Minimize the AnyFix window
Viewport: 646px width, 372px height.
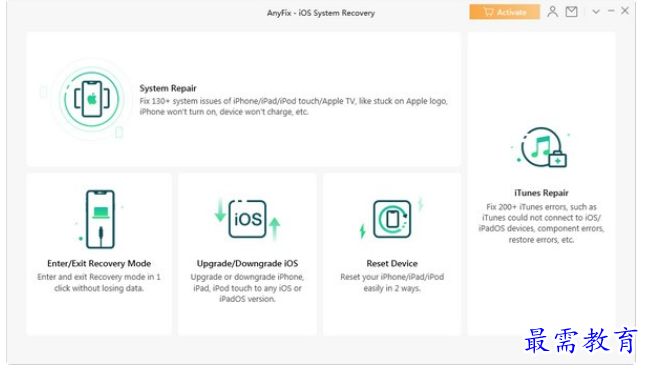(611, 11)
